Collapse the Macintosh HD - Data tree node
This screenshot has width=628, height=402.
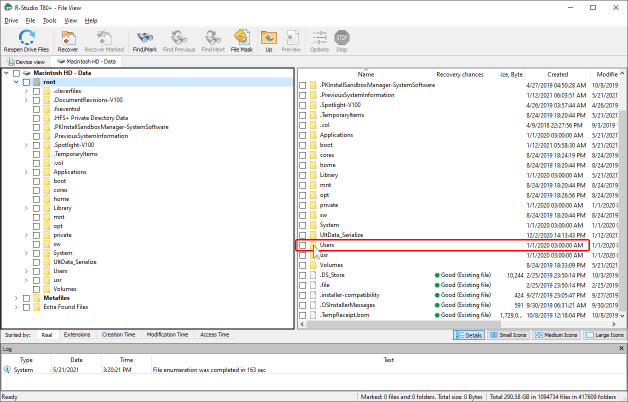tap(6, 73)
